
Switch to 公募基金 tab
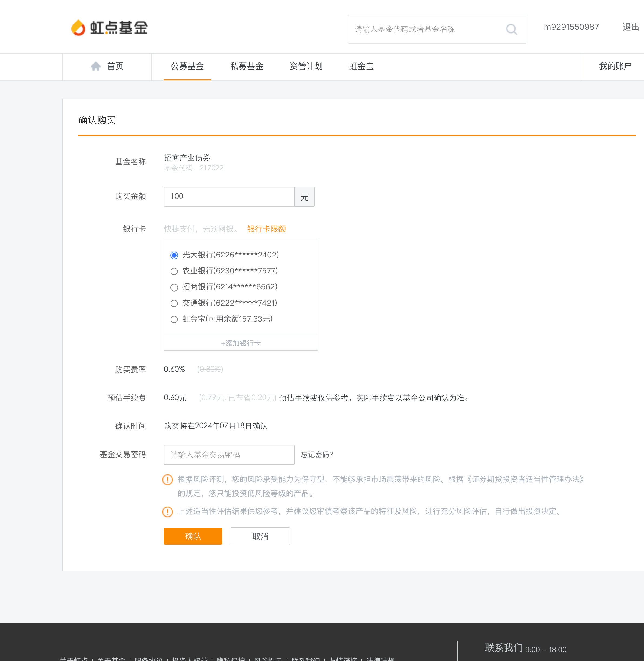(187, 66)
